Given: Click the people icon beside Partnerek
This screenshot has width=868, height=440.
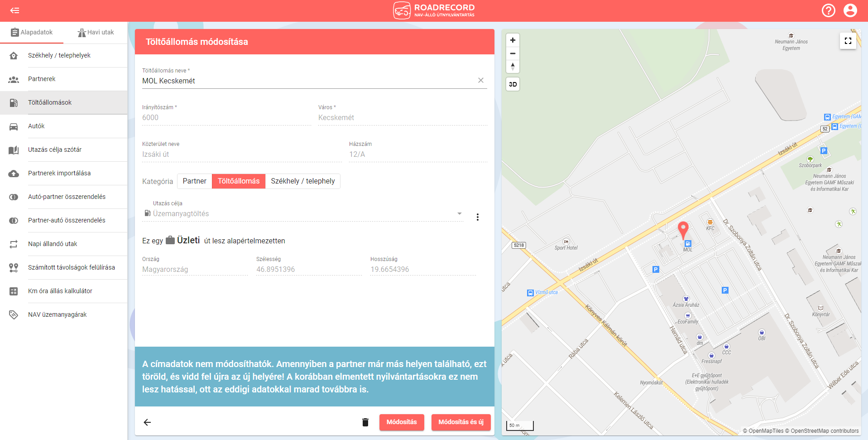Looking at the screenshot, I should click(x=14, y=79).
